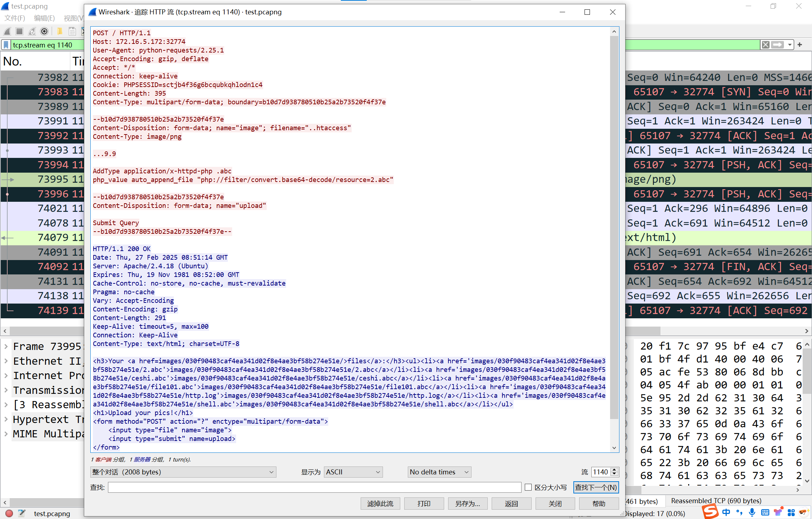Image resolution: width=812 pixels, height=519 pixels.
Task: Clear the display filter with X icon
Action: (x=766, y=45)
